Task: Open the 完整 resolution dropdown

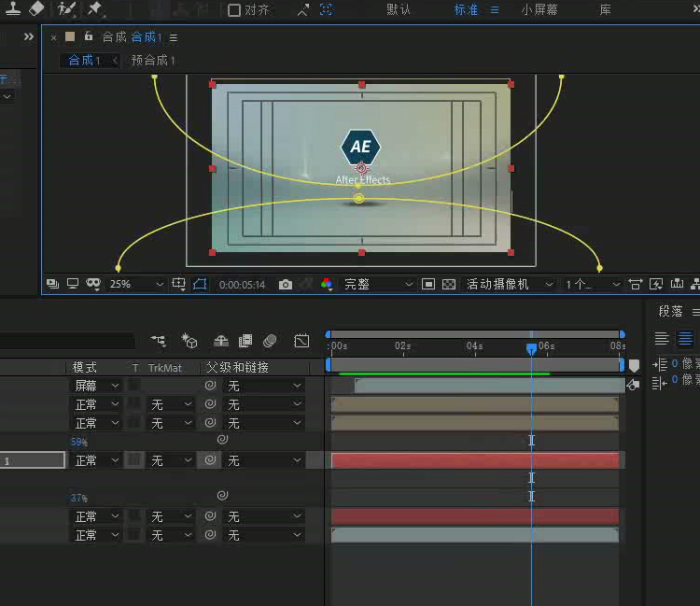Action: point(378,284)
